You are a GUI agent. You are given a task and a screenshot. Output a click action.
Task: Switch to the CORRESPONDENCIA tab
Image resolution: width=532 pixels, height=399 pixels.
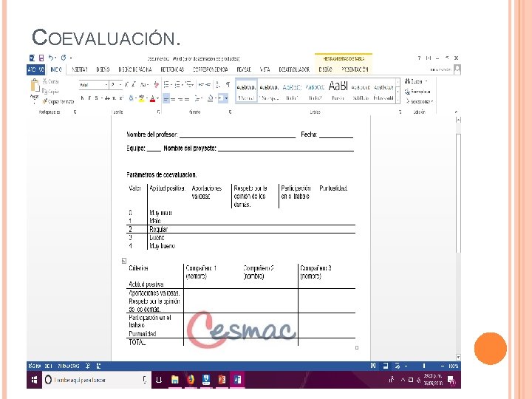[x=211, y=69]
